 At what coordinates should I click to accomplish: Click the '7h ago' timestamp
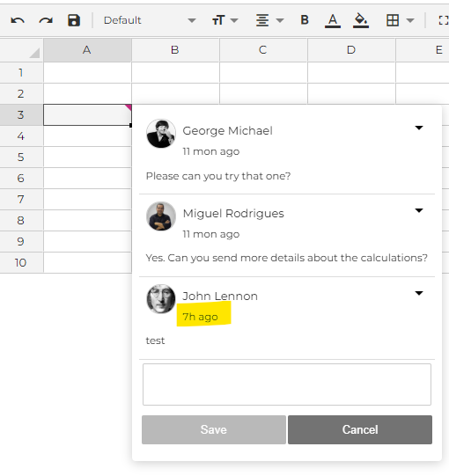(x=200, y=317)
